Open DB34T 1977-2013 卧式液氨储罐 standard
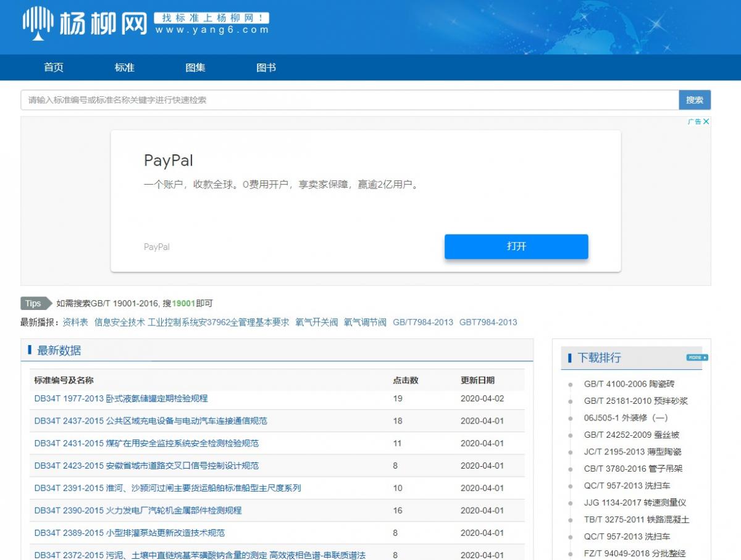 coord(121,398)
